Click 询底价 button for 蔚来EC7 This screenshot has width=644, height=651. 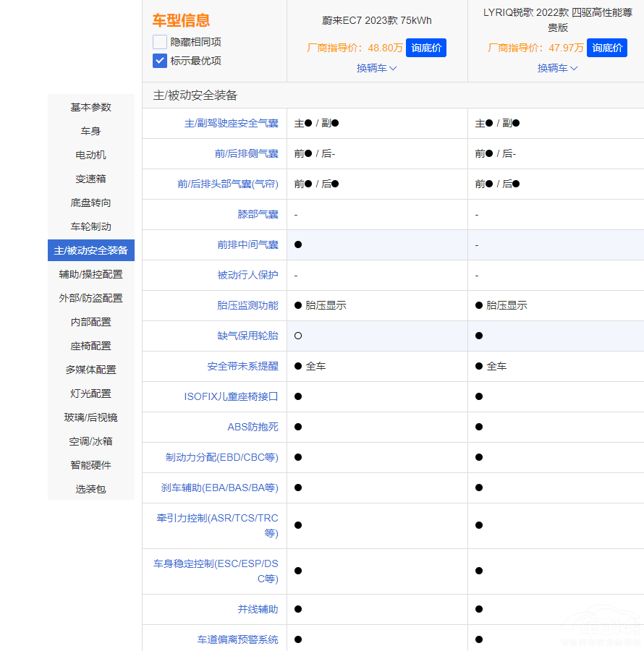pyautogui.click(x=425, y=48)
